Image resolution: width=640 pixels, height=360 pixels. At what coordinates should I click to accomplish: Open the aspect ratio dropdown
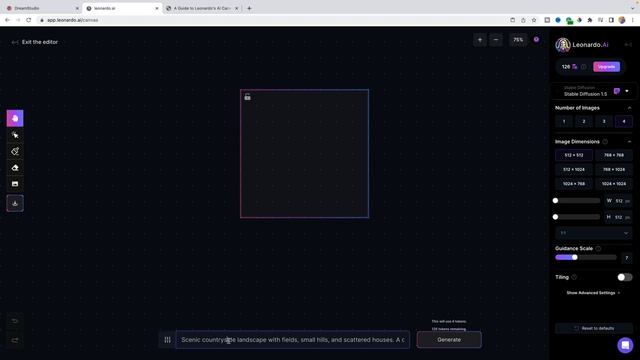point(594,233)
